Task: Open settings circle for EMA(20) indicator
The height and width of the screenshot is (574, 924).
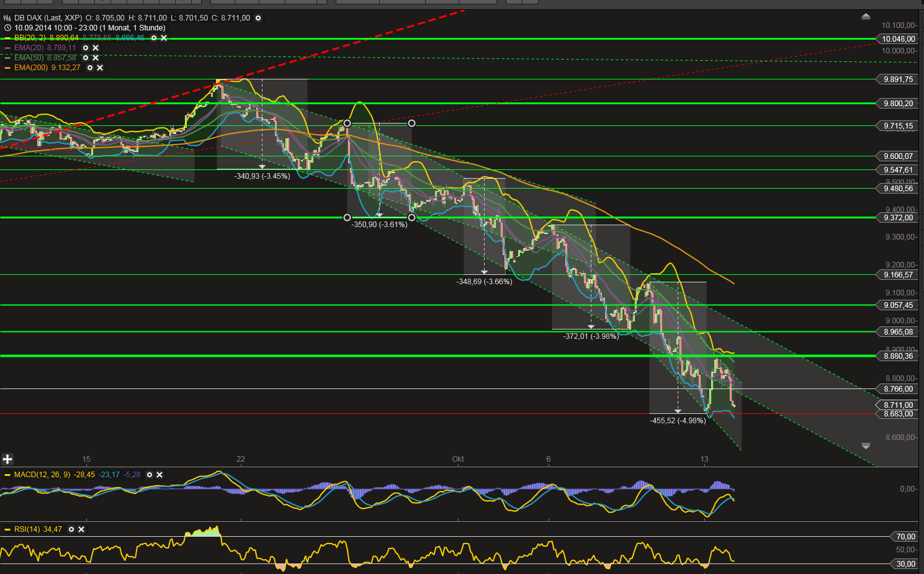Action: pyautogui.click(x=86, y=48)
